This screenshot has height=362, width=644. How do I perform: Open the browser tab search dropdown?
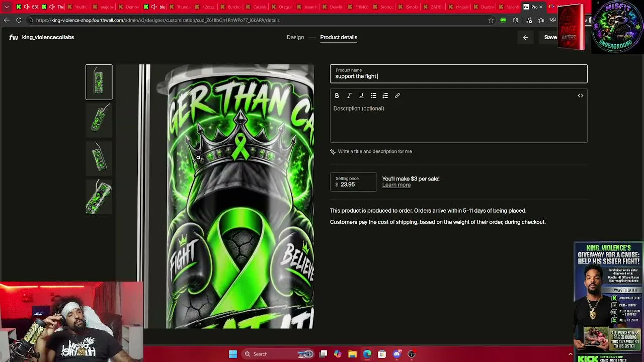point(7,7)
